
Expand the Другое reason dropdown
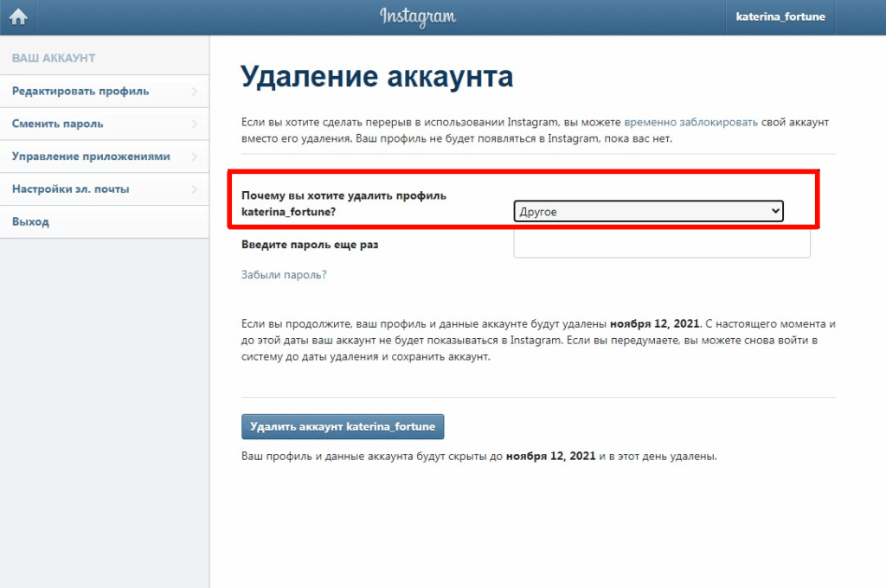coord(648,211)
